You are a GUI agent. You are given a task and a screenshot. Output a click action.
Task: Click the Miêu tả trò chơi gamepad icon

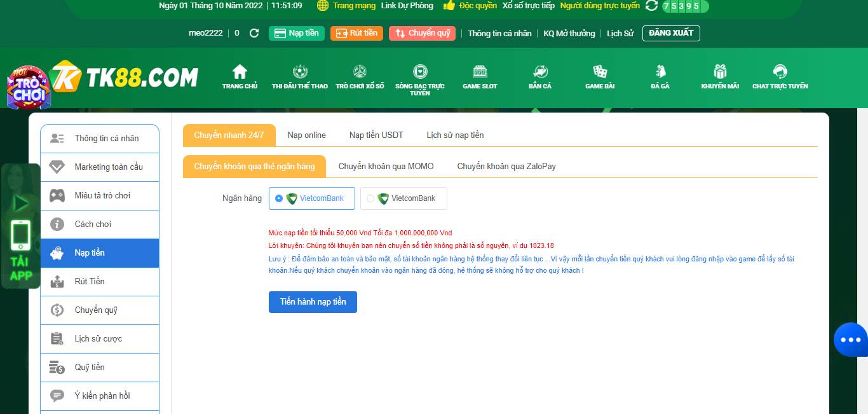click(57, 195)
